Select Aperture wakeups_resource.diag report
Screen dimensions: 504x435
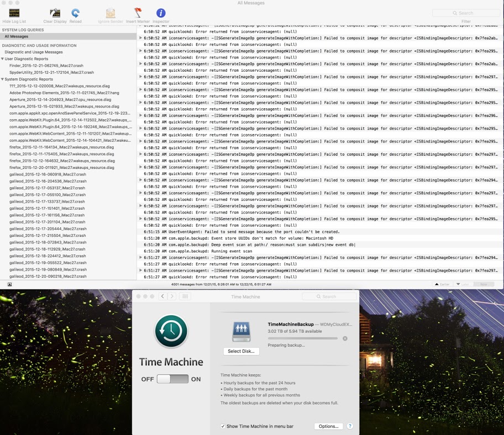64,106
